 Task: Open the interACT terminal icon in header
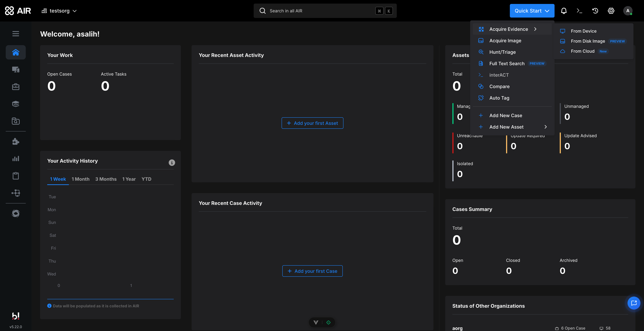coord(579,11)
